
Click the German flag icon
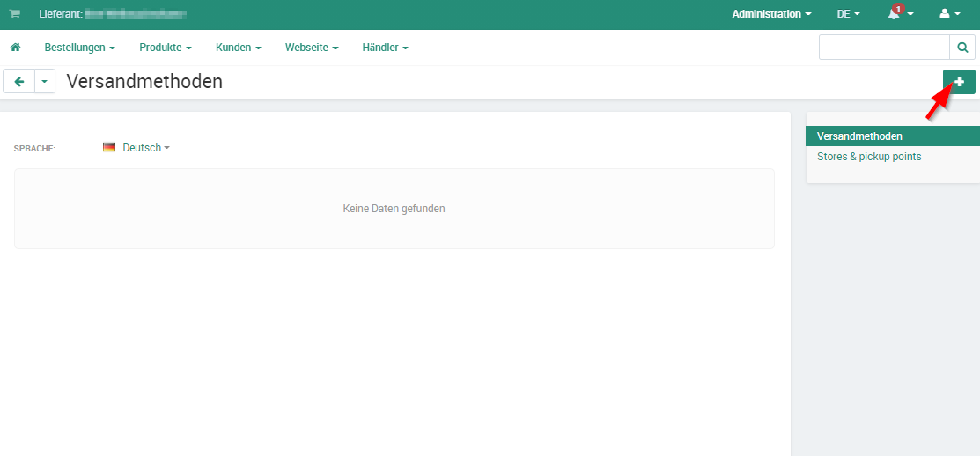pyautogui.click(x=109, y=147)
